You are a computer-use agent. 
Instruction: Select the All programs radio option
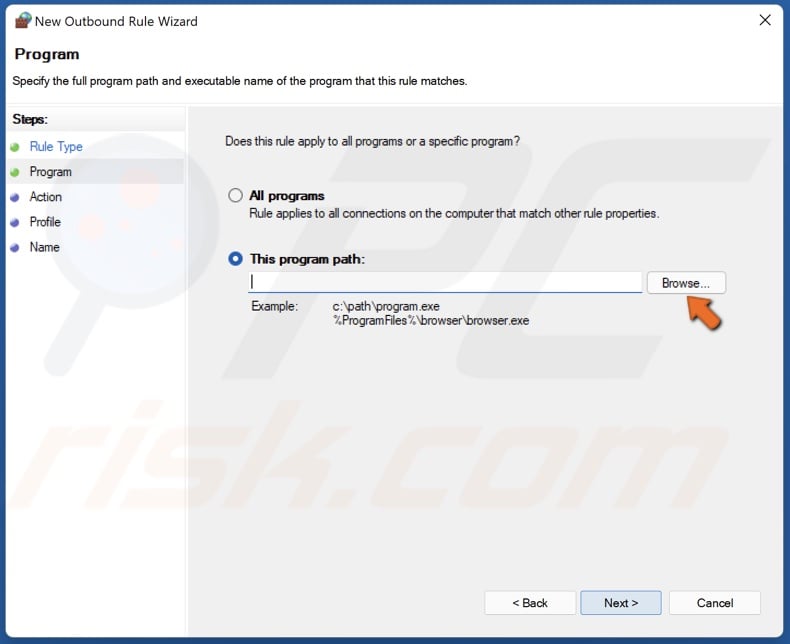236,196
